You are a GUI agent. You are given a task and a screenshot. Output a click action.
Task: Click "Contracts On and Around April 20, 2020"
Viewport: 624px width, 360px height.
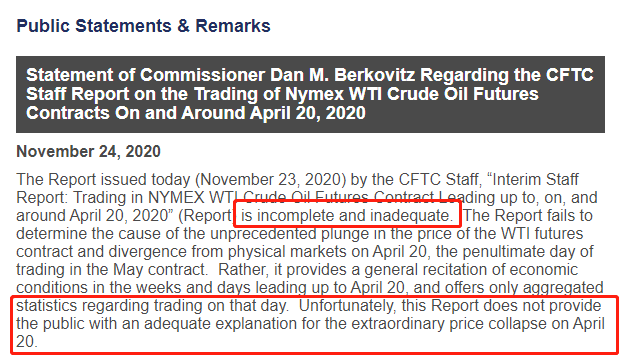[x=196, y=113]
